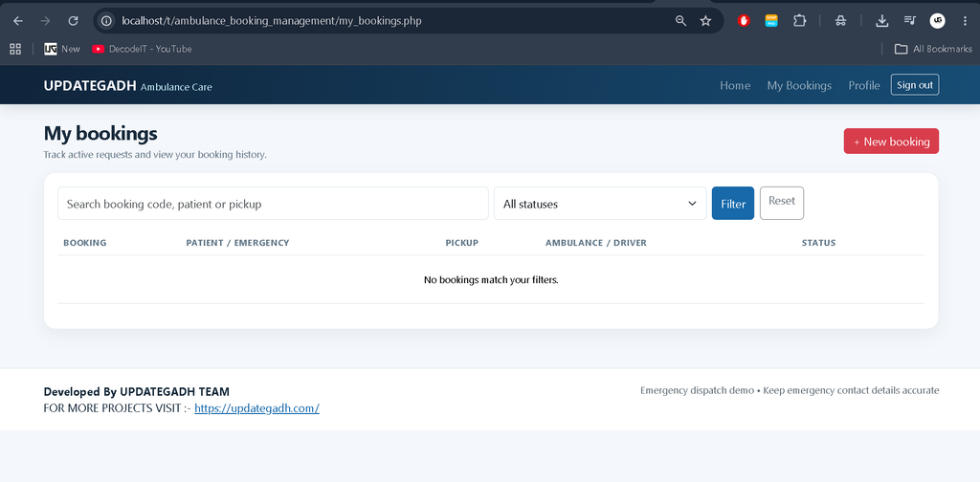
Task: Click the PICKUP column header
Action: (462, 243)
